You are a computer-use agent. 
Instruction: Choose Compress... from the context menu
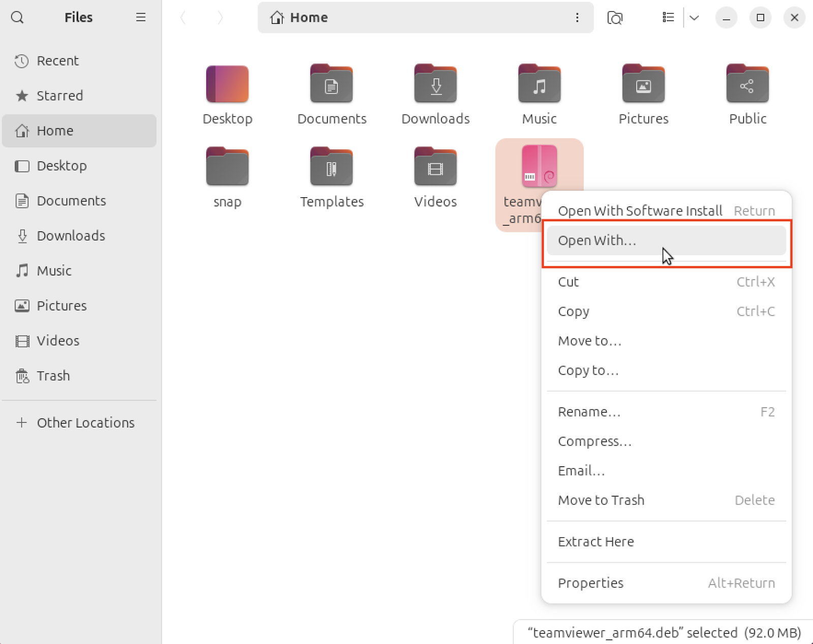[x=595, y=441]
